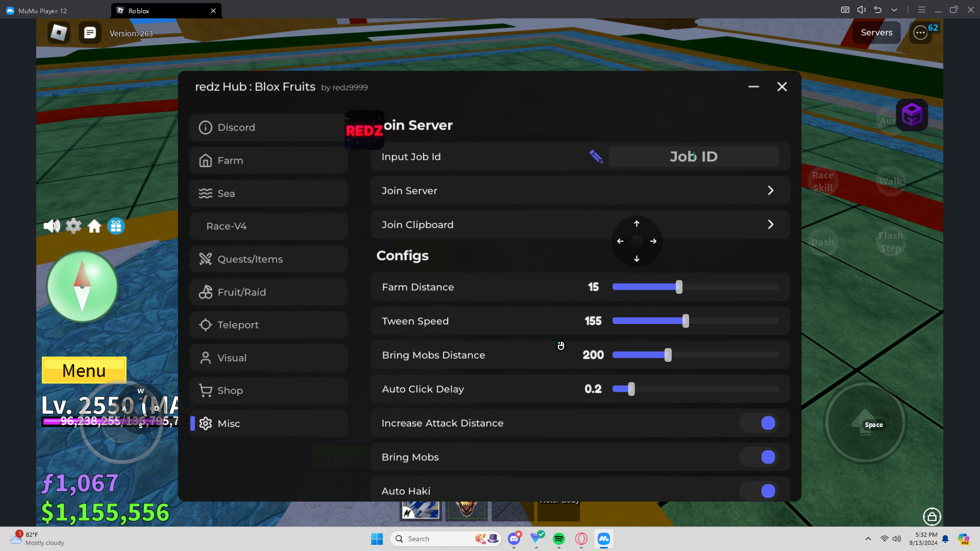This screenshot has height=551, width=980.
Task: Click the Space jump button
Action: click(x=866, y=423)
